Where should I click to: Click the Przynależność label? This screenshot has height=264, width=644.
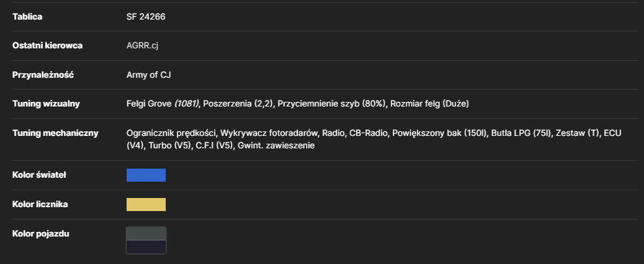coord(43,75)
